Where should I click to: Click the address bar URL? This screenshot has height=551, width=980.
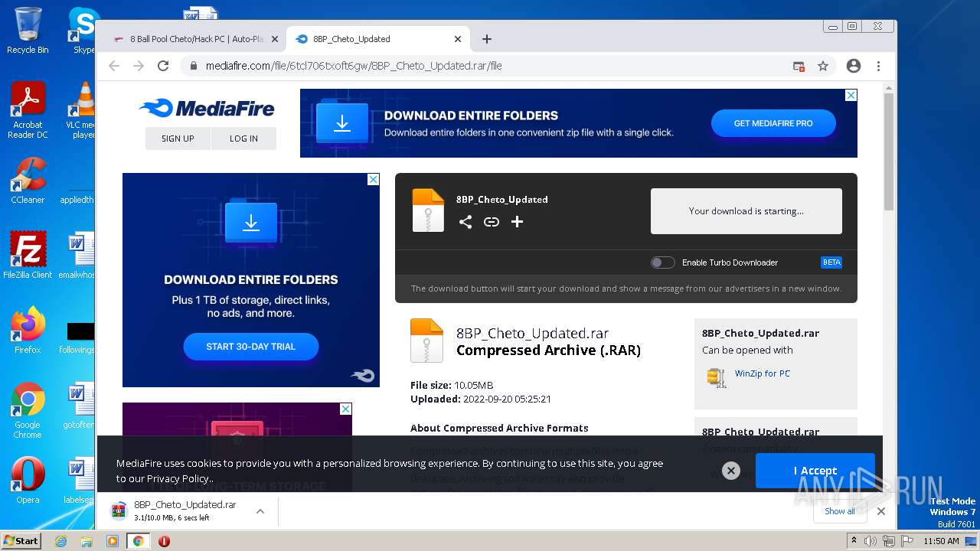354,66
